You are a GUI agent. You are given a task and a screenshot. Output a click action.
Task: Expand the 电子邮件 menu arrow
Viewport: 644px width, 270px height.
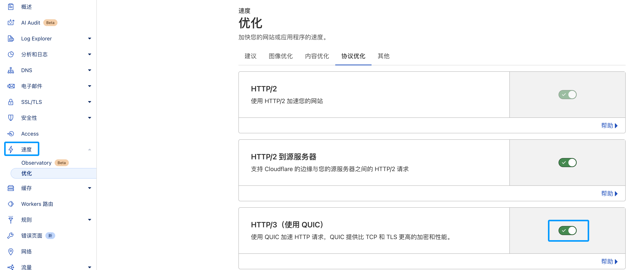click(89, 86)
